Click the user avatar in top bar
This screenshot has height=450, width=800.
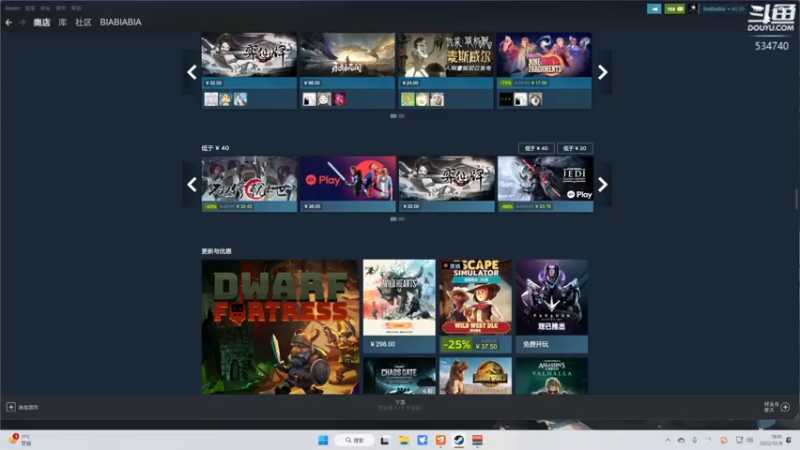tap(693, 9)
